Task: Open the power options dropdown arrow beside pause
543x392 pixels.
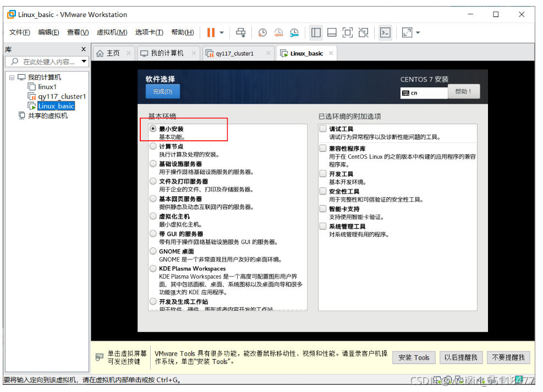Action: pos(222,32)
